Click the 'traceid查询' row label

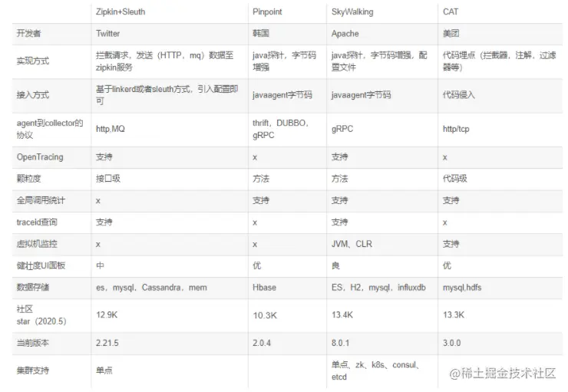point(37,222)
